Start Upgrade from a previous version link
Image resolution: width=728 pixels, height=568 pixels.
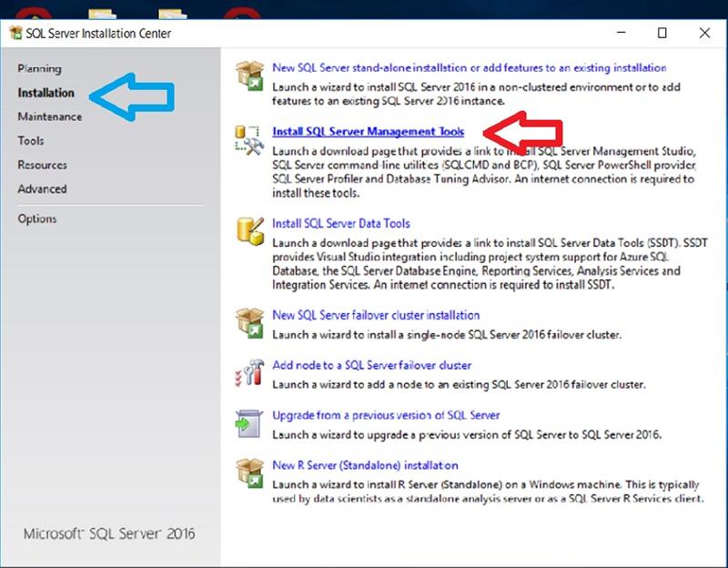tap(386, 415)
